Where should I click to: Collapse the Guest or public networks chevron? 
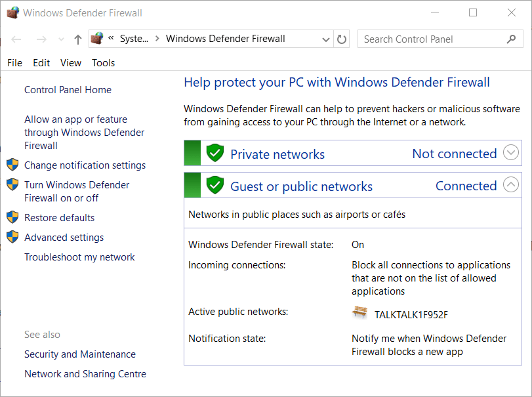(x=511, y=186)
